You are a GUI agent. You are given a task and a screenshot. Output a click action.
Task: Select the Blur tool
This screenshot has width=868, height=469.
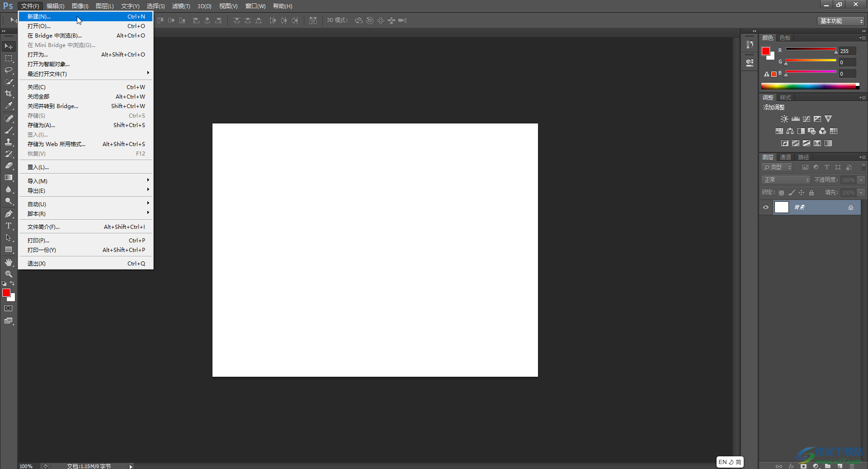click(x=9, y=189)
